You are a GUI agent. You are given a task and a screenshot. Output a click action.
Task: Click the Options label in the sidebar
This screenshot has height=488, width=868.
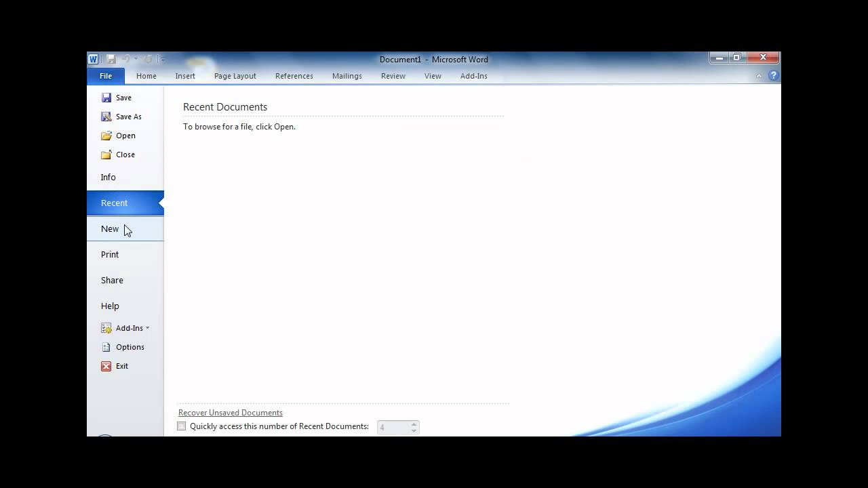coord(130,347)
